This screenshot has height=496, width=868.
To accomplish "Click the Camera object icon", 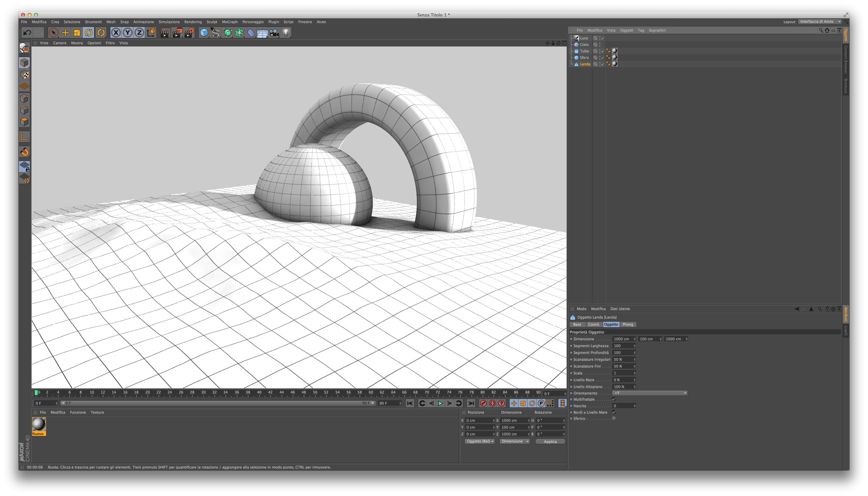I will click(x=274, y=33).
